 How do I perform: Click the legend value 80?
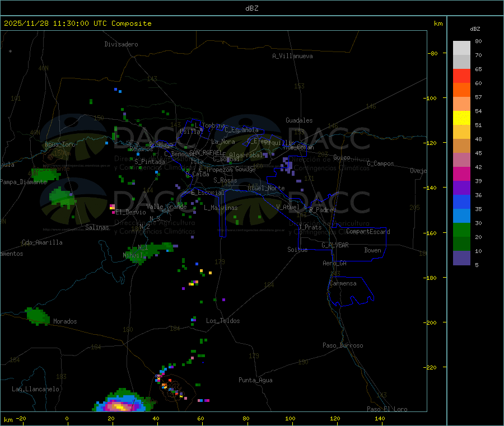478,41
